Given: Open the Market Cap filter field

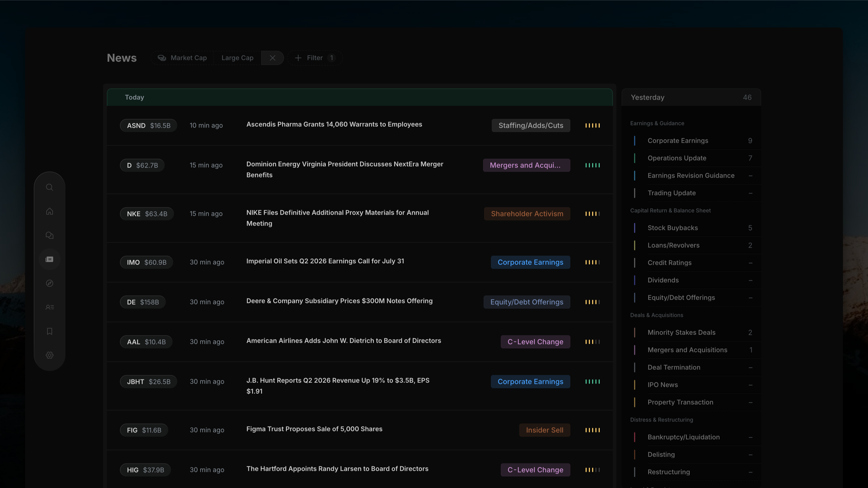Looking at the screenshot, I should (x=182, y=58).
